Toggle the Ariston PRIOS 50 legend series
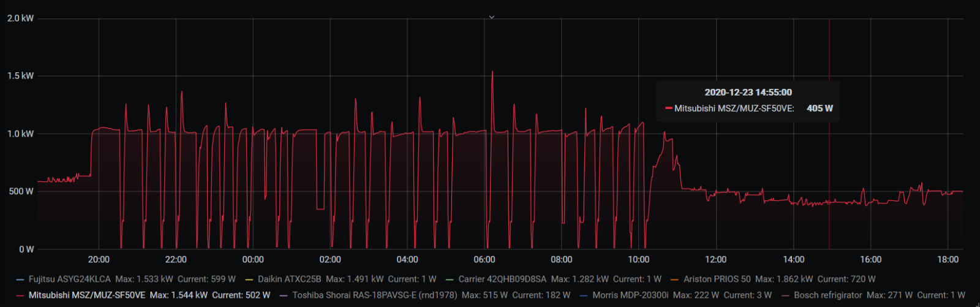Screen dimensions: 980x307 pos(717,279)
